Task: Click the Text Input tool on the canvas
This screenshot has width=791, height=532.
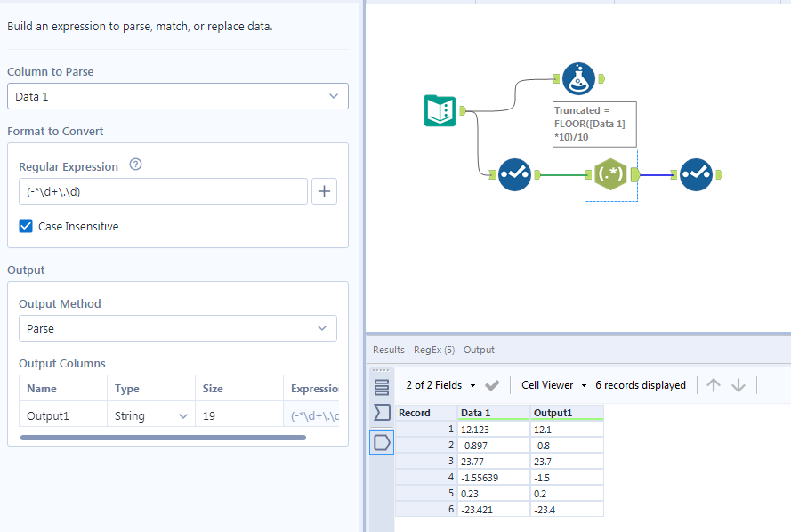Action: tap(440, 111)
